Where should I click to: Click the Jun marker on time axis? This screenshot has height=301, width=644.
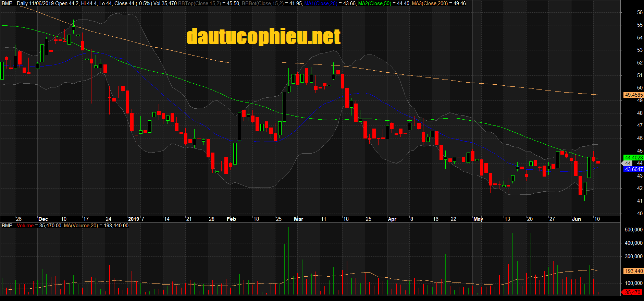click(576, 219)
